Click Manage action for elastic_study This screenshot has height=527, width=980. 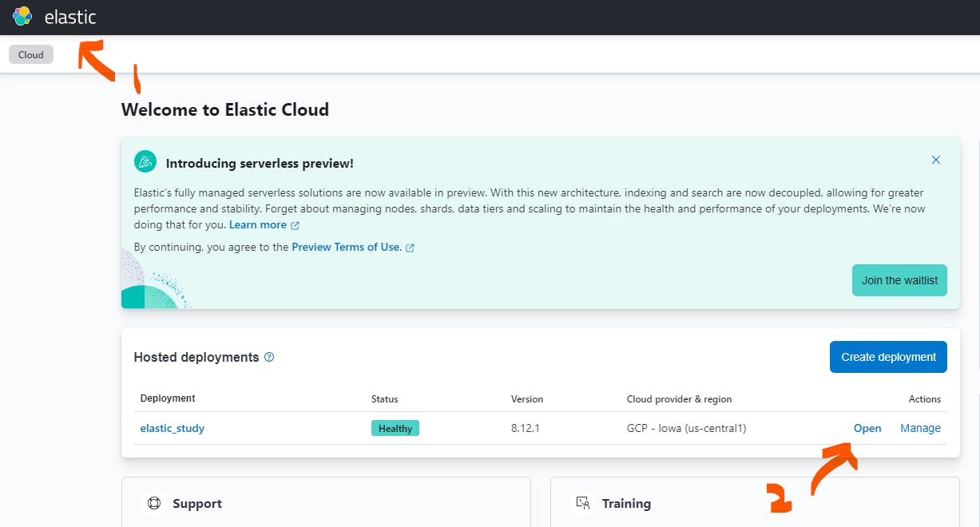pos(921,428)
